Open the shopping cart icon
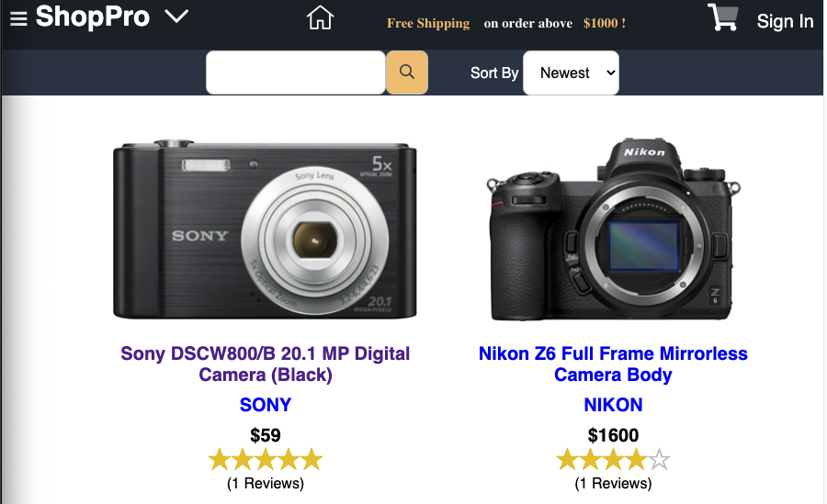Viewport: 827px width, 504px height. click(x=722, y=17)
